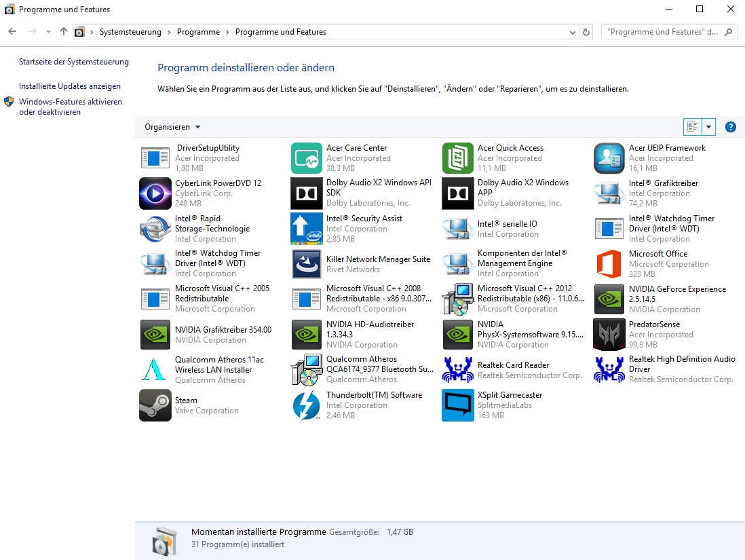Expand the view options dropdown arrow
The width and height of the screenshot is (745, 560).
[x=708, y=127]
